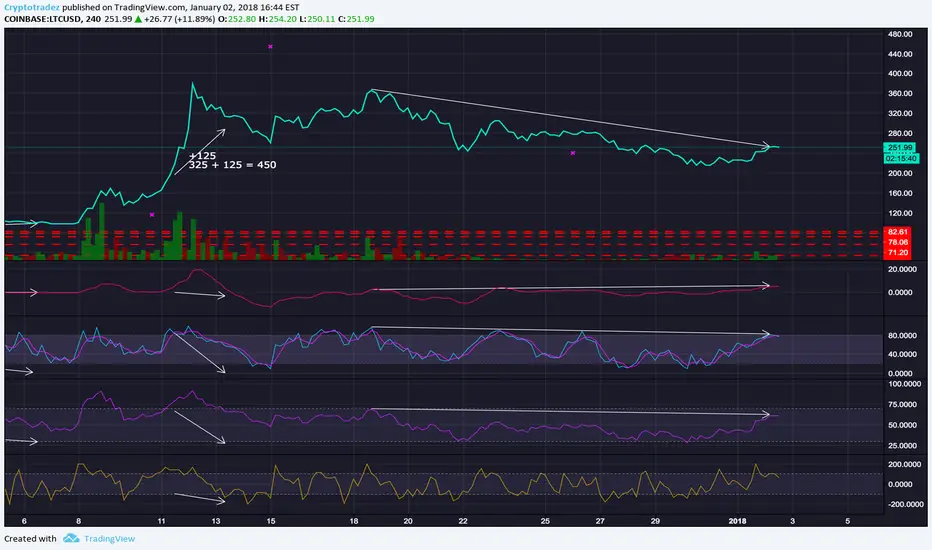The width and height of the screenshot is (932, 550).
Task: Click the 240 interval label in the header
Action: pyautogui.click(x=93, y=19)
